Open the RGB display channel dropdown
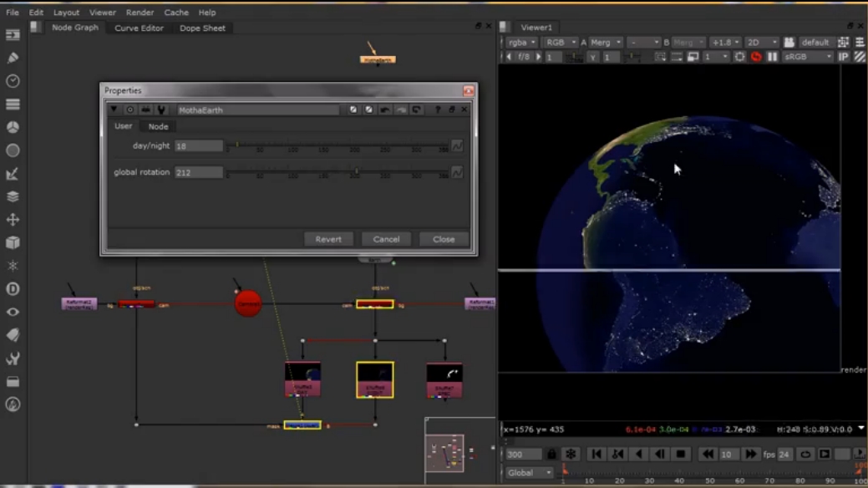The image size is (868, 488). tap(561, 42)
